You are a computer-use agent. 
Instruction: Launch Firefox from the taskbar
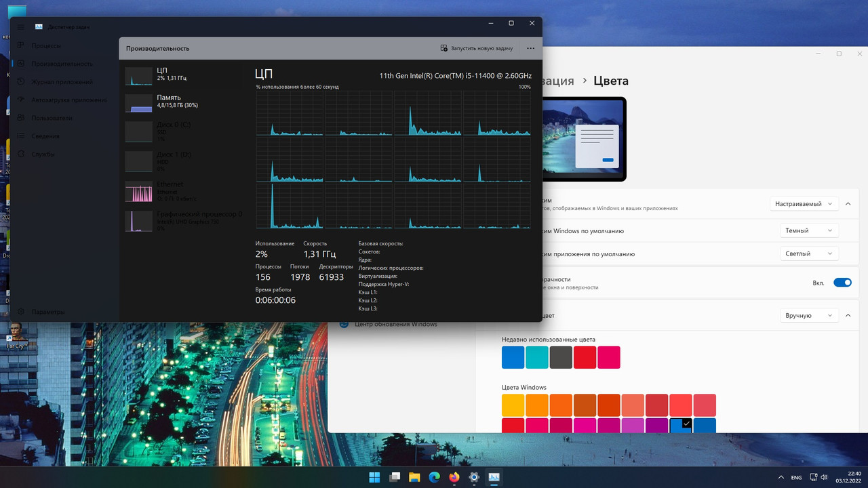(x=454, y=477)
